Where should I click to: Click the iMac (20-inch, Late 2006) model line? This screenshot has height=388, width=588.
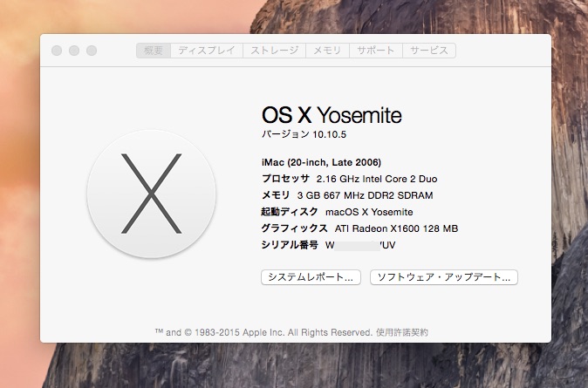pyautogui.click(x=321, y=162)
